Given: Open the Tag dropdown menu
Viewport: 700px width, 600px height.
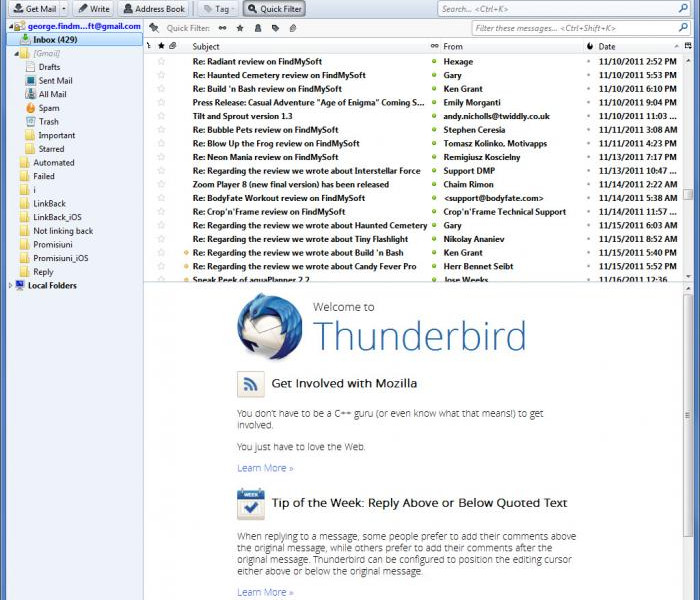Looking at the screenshot, I should (218, 8).
